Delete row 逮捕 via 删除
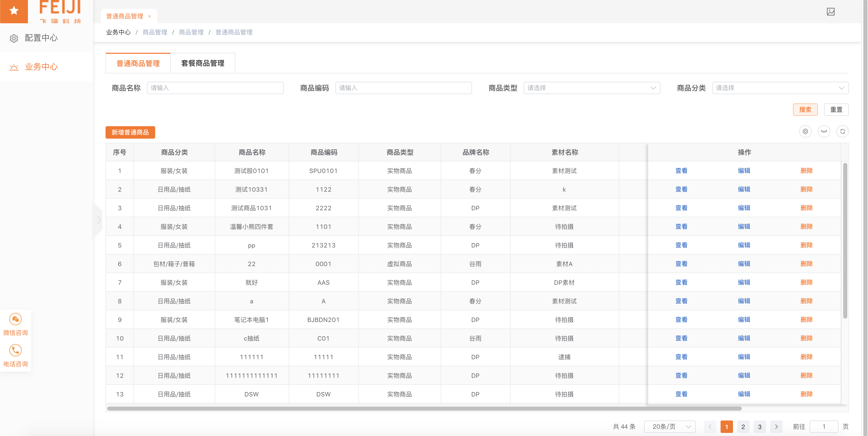Screen dimensions: 868x436 coord(807,357)
